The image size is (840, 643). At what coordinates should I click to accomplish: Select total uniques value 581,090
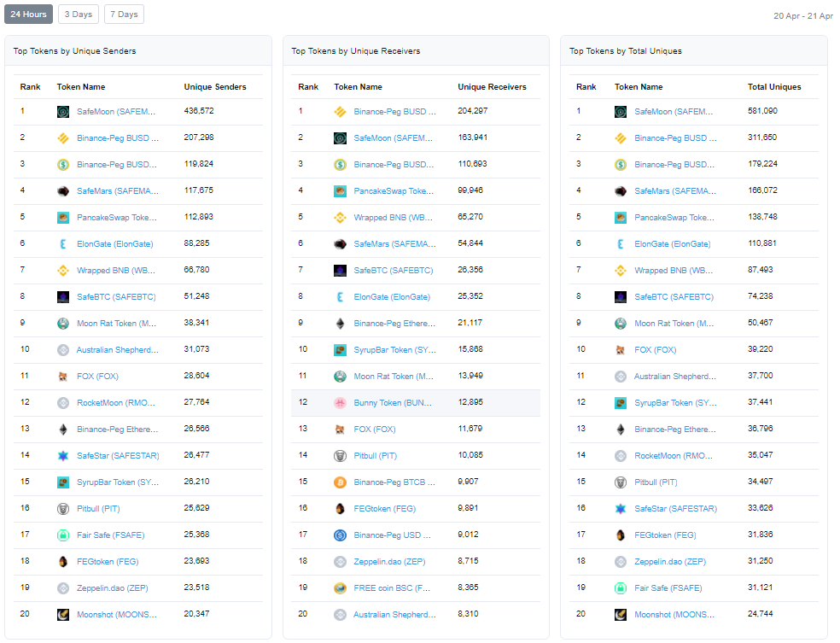(763, 111)
